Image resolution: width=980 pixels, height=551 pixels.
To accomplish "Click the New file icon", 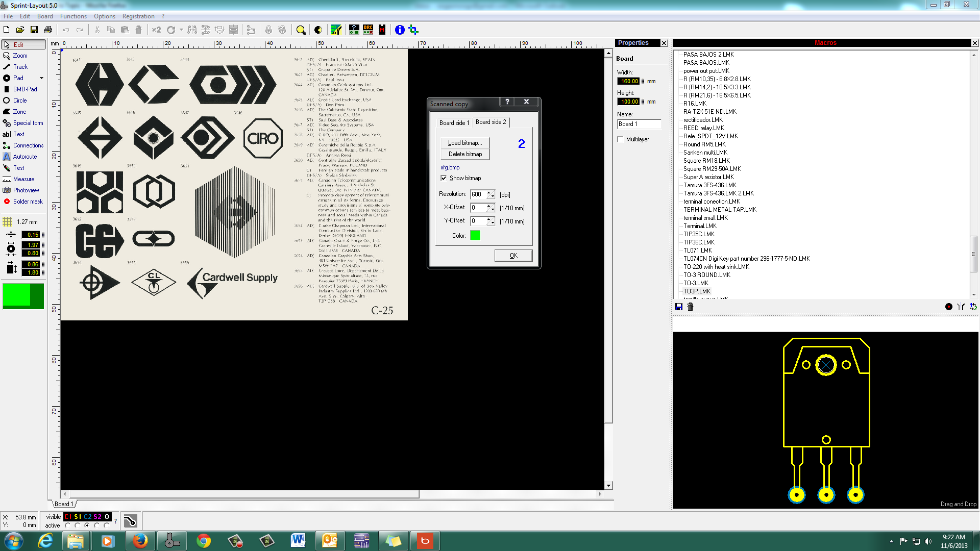I will coord(7,30).
